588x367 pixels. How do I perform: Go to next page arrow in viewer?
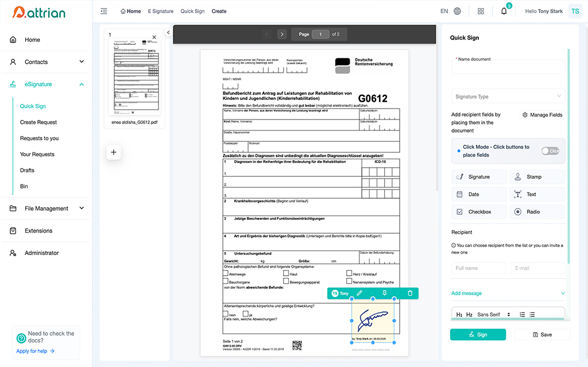click(281, 34)
